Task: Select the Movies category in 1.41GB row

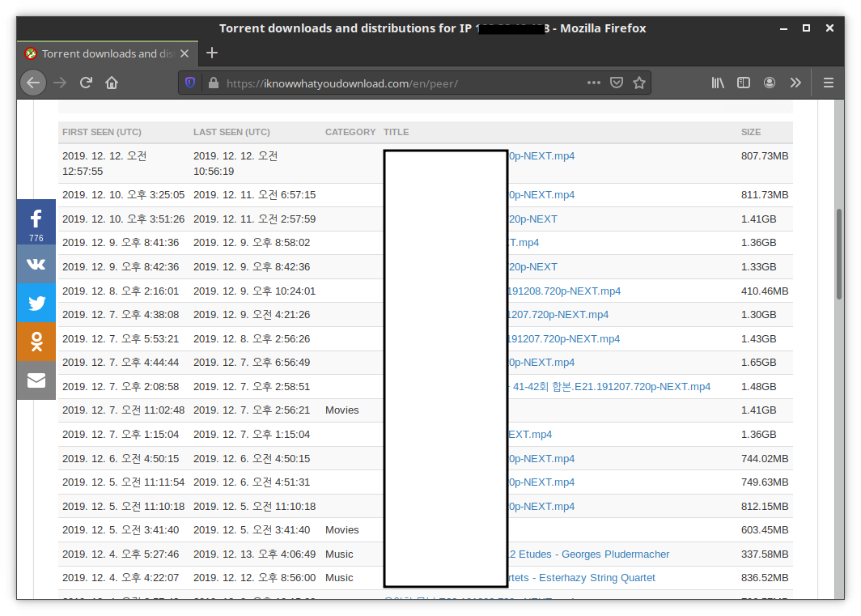Action: point(341,410)
